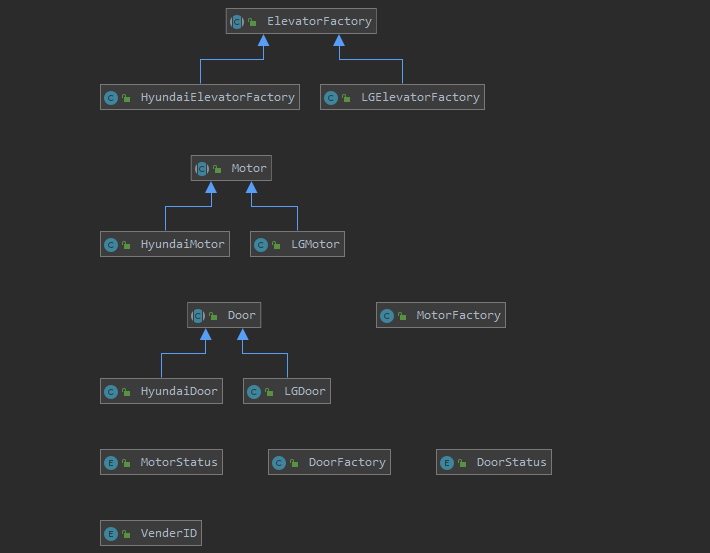Image resolution: width=710 pixels, height=553 pixels.
Task: Click the public lock icon on HyundaiMotor
Action: [x=126, y=245]
